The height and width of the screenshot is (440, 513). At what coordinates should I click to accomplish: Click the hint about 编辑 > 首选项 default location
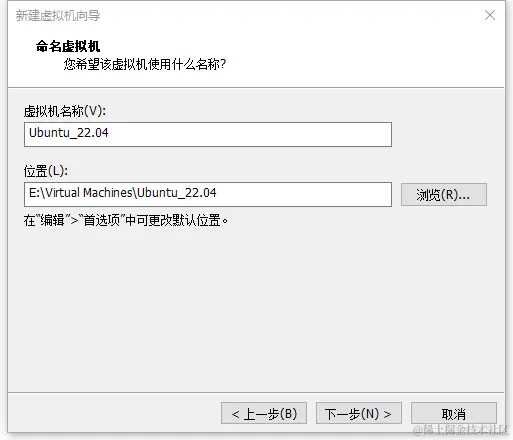point(126,220)
